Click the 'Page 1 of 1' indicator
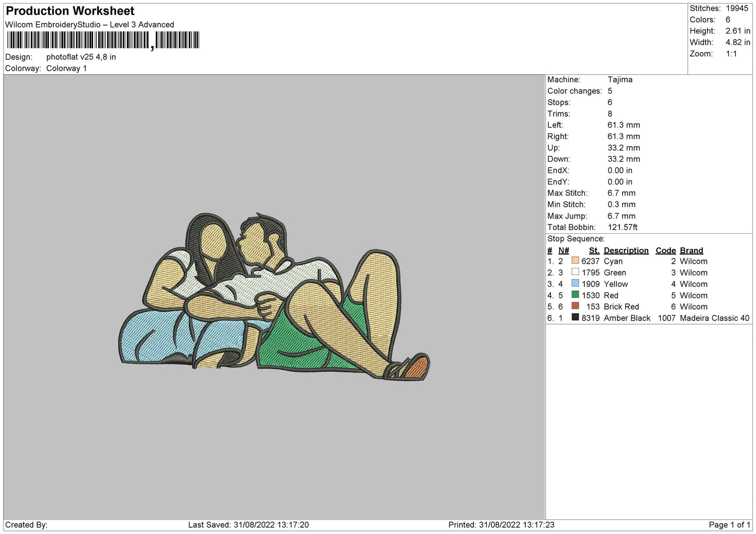This screenshot has width=756, height=534. 729,525
